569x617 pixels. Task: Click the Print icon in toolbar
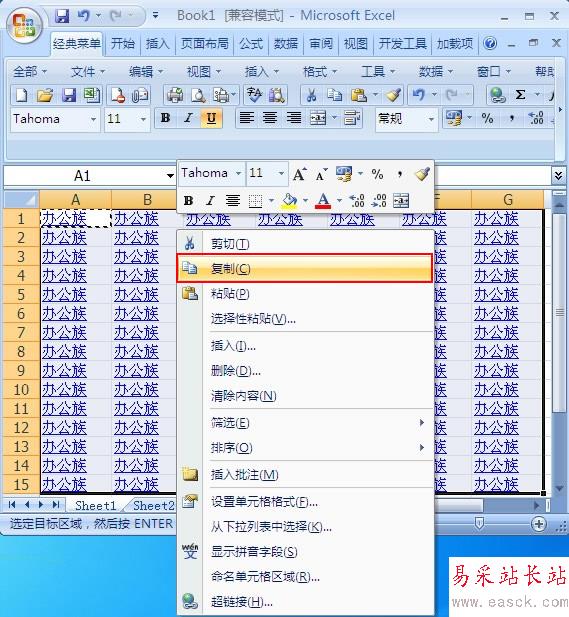pyautogui.click(x=175, y=95)
